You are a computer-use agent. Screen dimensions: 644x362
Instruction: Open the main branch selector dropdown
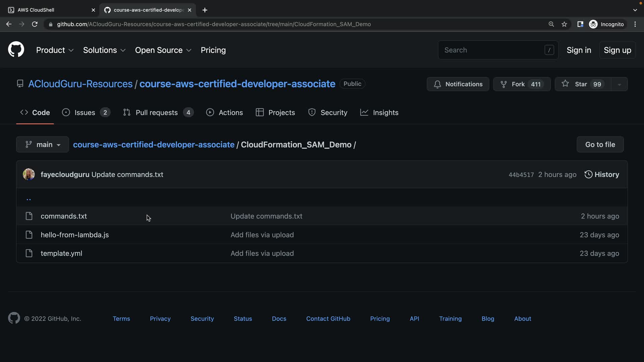click(x=43, y=144)
